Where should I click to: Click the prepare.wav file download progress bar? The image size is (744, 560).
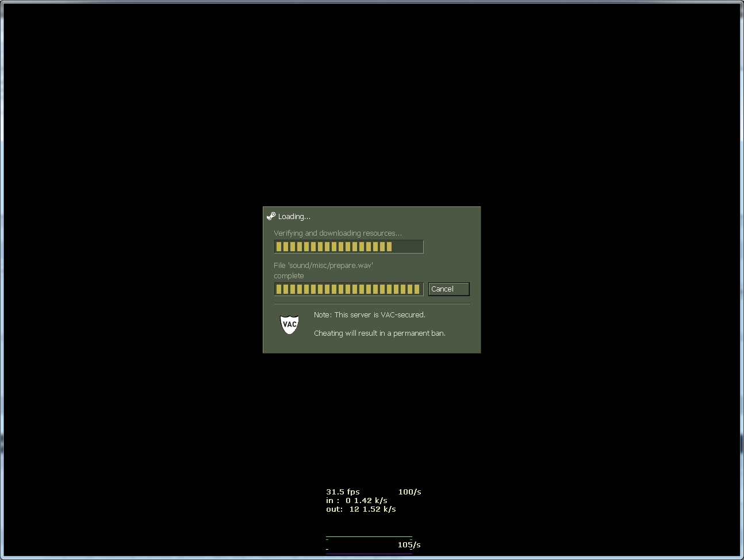pyautogui.click(x=348, y=289)
